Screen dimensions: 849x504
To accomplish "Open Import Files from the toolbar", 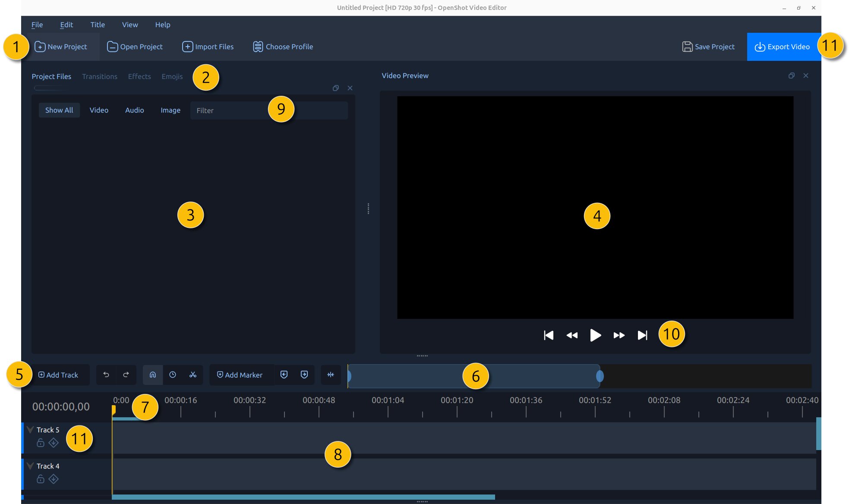I will click(x=208, y=47).
